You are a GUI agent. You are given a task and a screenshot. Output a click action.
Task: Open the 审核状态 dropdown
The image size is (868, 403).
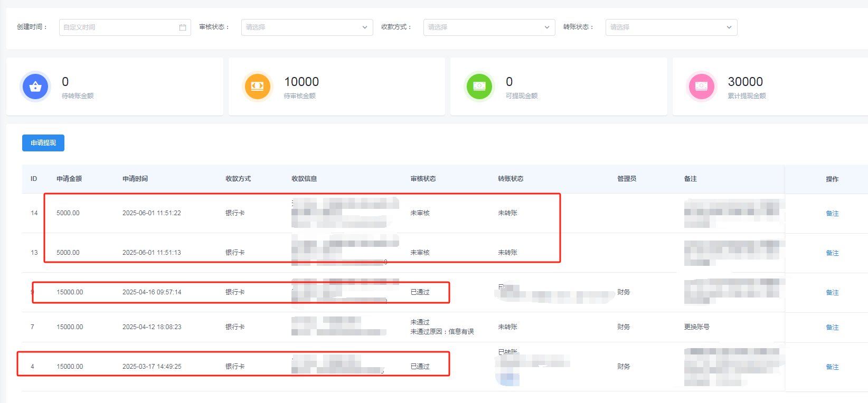[x=307, y=27]
